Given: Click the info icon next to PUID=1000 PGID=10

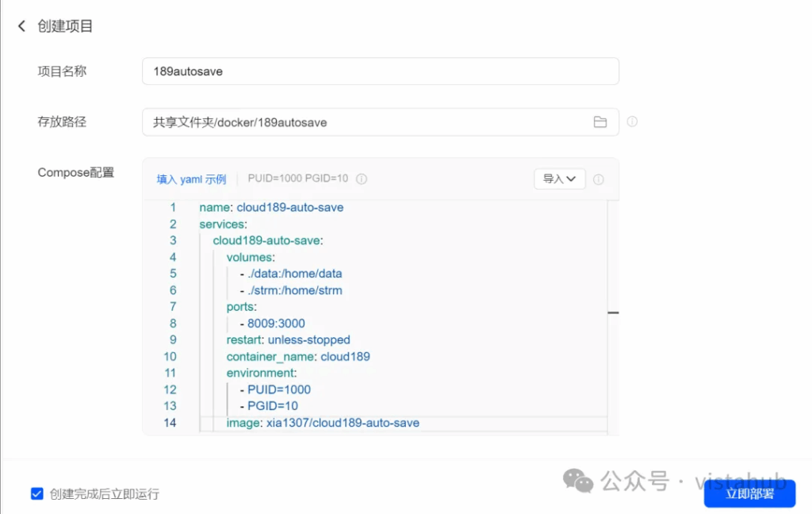Looking at the screenshot, I should coord(362,178).
